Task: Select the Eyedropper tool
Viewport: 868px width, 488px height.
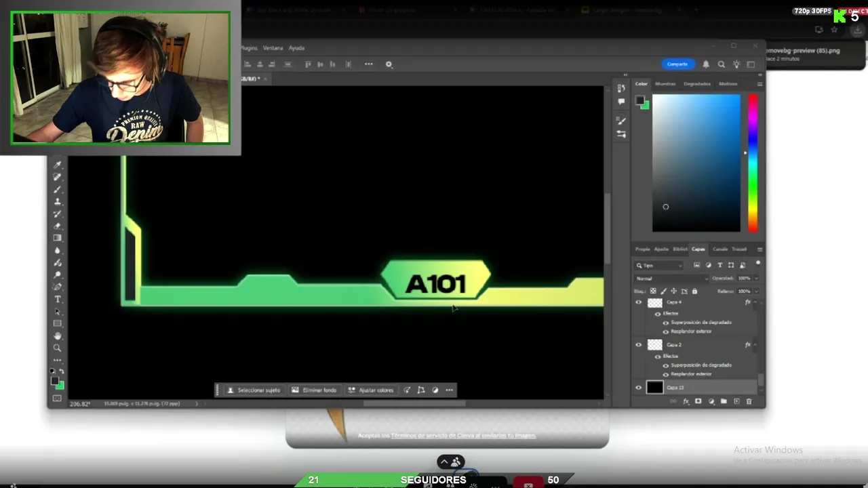Action: click(58, 165)
